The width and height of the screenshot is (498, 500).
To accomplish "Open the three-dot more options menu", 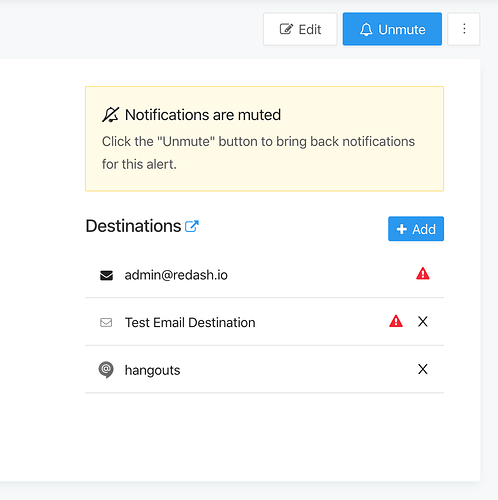I will 464,29.
